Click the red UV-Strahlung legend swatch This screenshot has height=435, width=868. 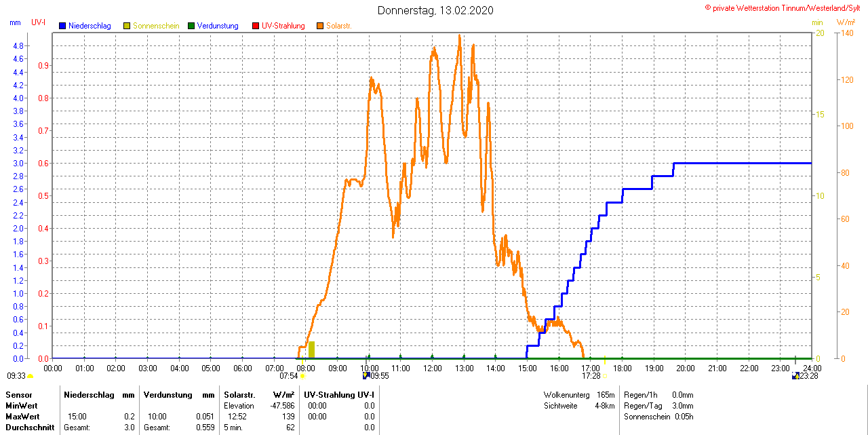pyautogui.click(x=256, y=26)
